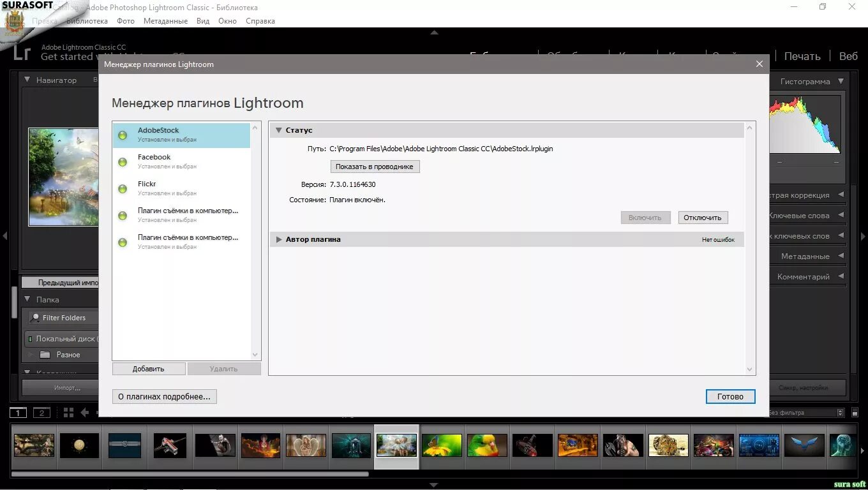Image resolution: width=868 pixels, height=490 pixels.
Task: Select the Facebook plugin row
Action: tap(181, 161)
